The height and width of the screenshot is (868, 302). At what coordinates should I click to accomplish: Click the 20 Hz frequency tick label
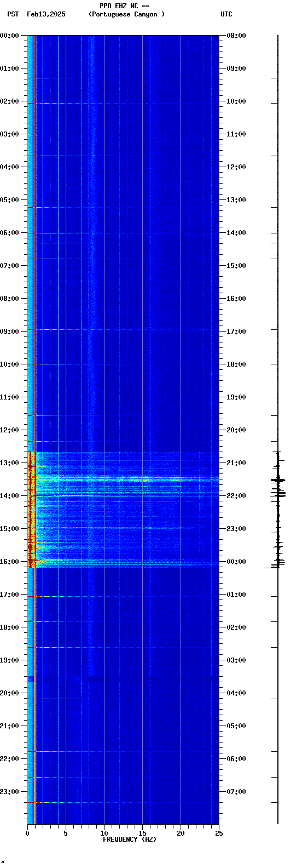pyautogui.click(x=181, y=833)
